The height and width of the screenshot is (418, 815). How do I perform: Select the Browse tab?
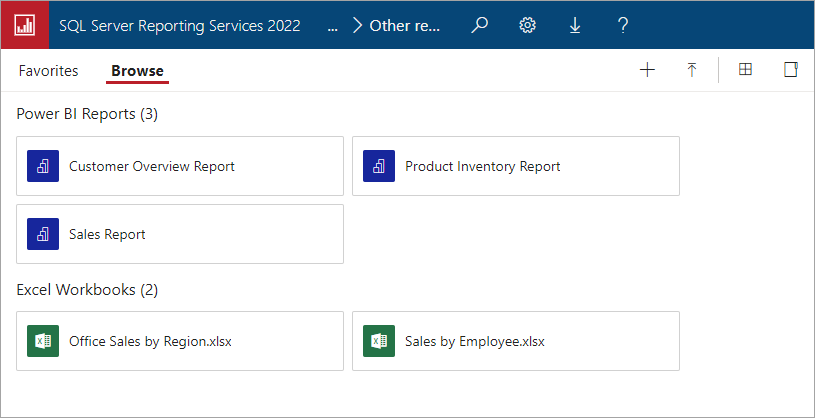point(137,71)
